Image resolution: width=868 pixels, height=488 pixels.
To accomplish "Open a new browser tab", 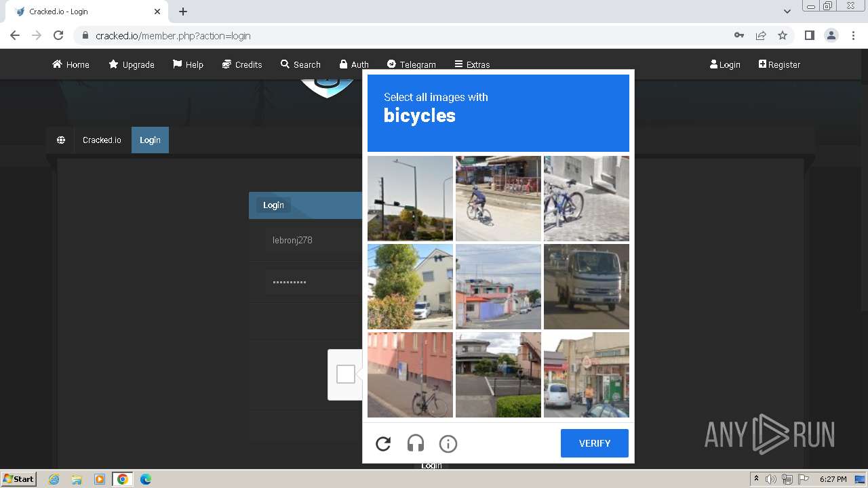I will (183, 12).
